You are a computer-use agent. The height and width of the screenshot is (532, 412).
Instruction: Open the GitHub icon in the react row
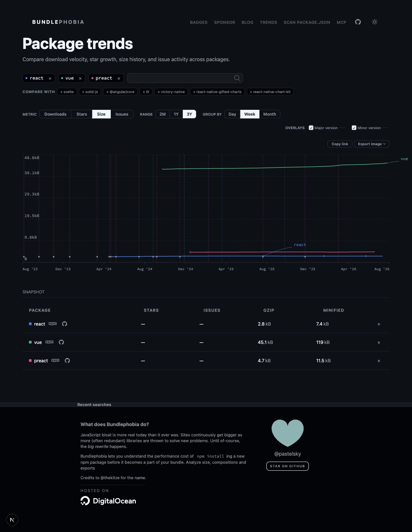(64, 324)
